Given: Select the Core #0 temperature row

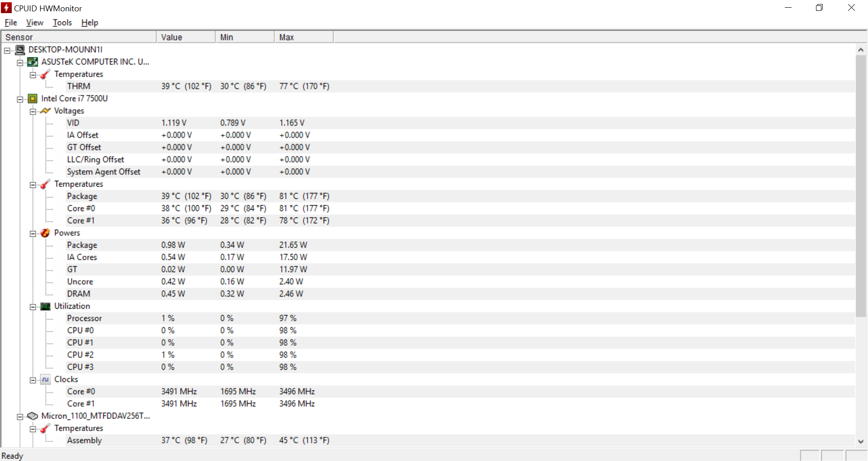Looking at the screenshot, I should pyautogui.click(x=81, y=208).
